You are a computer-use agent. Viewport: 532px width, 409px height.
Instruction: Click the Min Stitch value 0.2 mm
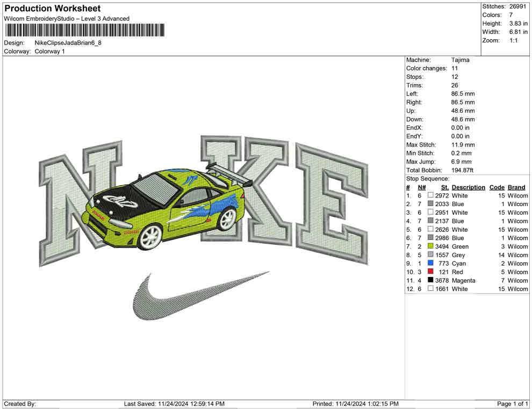click(x=462, y=153)
